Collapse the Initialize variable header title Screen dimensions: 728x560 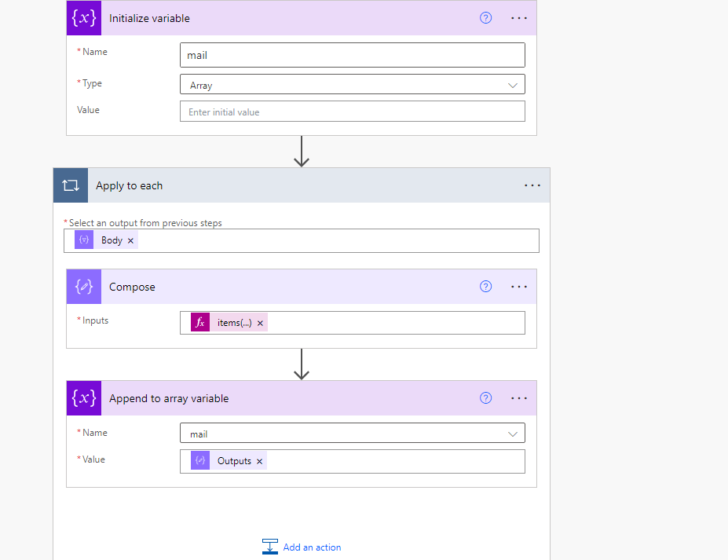[149, 18]
